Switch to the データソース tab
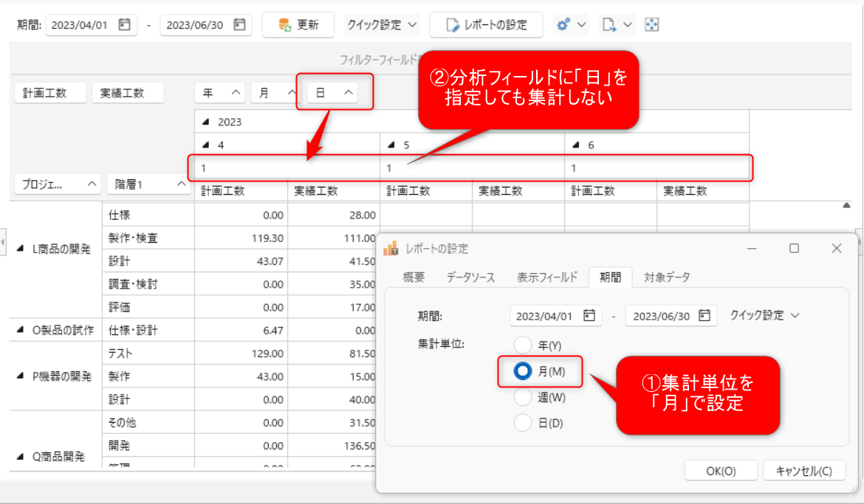864x504 pixels. click(x=470, y=277)
